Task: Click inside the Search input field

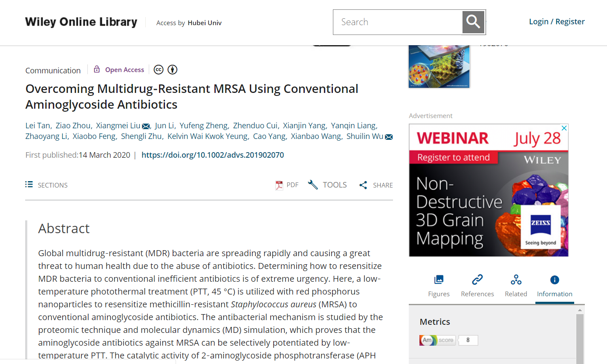Action: point(397,22)
